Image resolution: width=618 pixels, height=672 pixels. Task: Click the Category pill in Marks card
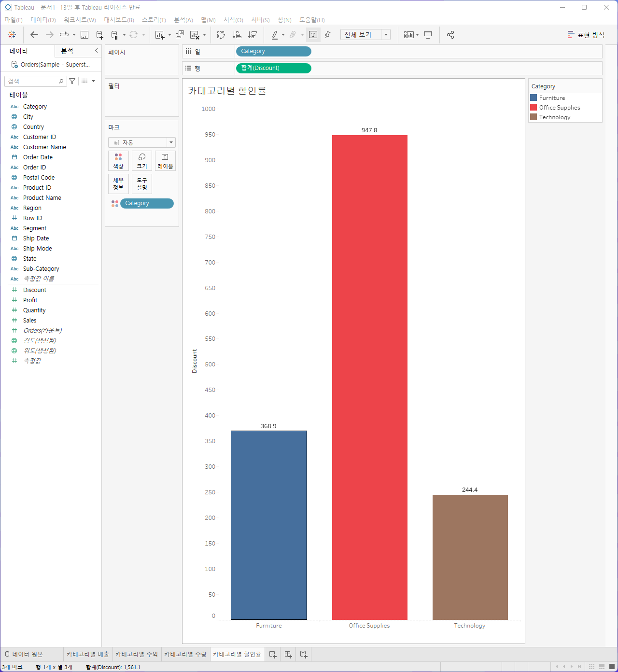tap(147, 203)
